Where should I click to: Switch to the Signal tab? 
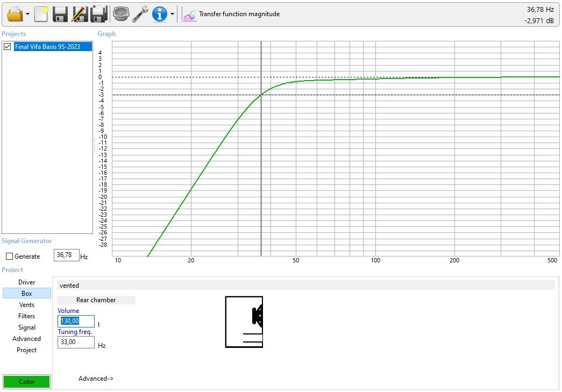(x=26, y=327)
